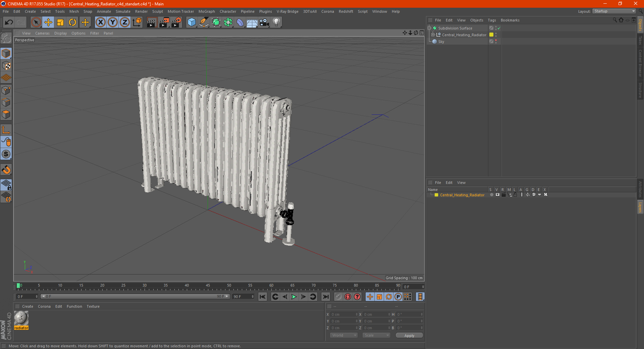Viewport: 644px width, 349px height.
Task: Toggle Z axis lock
Action: tap(125, 22)
